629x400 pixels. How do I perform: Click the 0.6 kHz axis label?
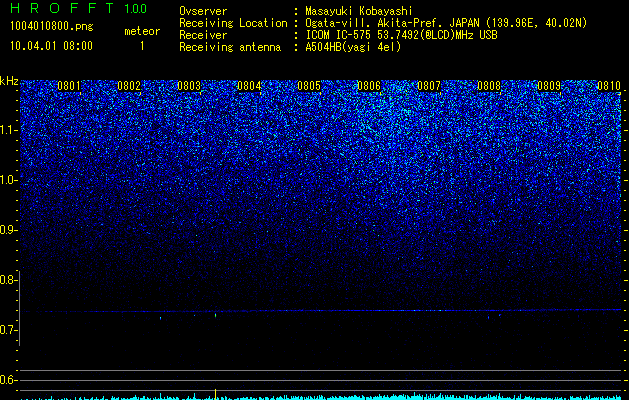click(x=8, y=380)
